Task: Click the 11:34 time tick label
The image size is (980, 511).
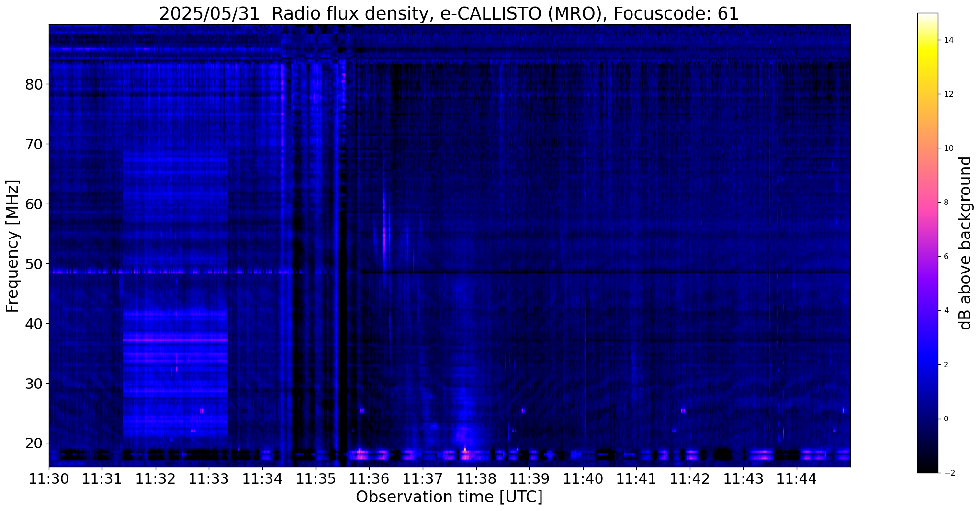Action: coord(262,478)
